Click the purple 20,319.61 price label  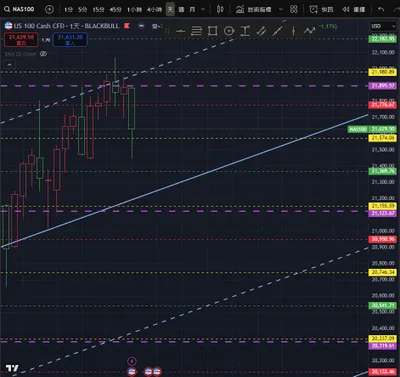click(x=383, y=346)
